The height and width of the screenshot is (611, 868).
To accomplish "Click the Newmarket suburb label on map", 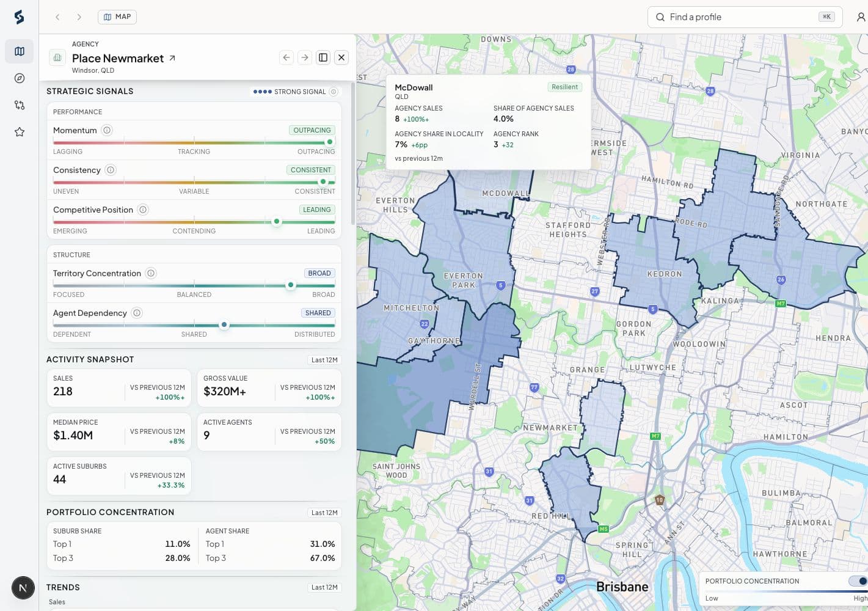I will point(550,428).
